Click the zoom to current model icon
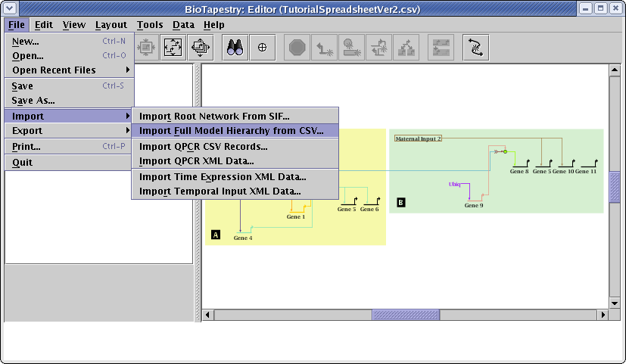 pos(173,47)
